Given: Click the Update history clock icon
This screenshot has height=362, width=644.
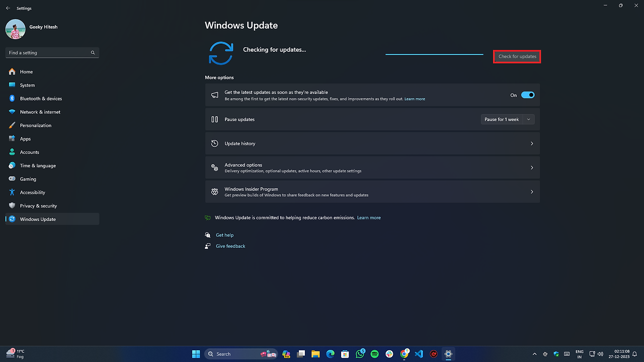Looking at the screenshot, I should coord(215,144).
